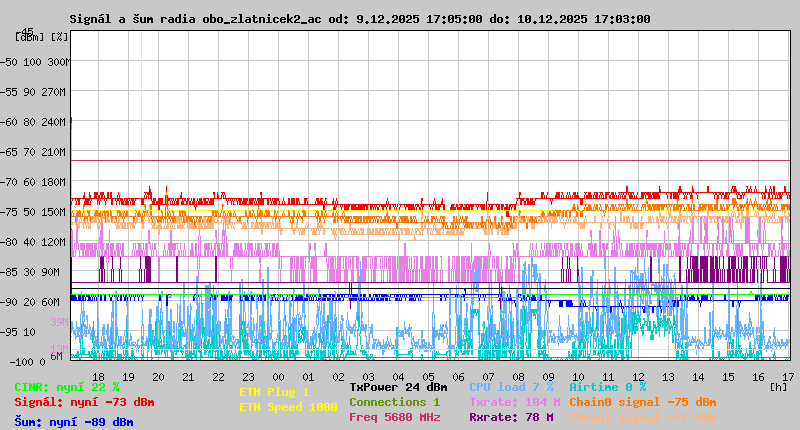Viewport: 800px width, 430px height.
Task: Click the graph title text at top
Action: [x=360, y=19]
